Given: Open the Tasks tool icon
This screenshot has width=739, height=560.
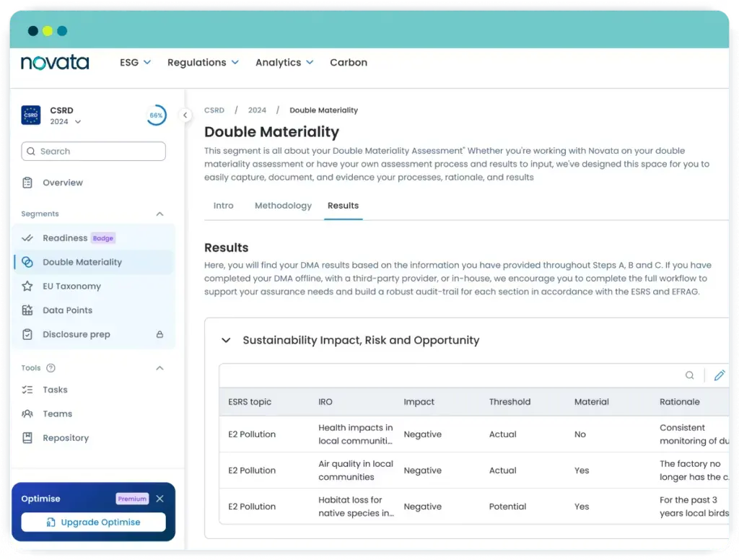Looking at the screenshot, I should pos(27,390).
